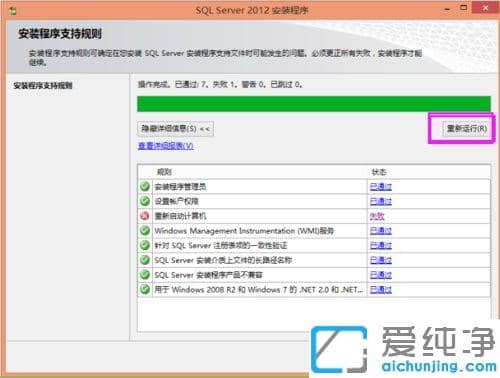Click the check icon for SQL Server 安装介质 row
The image size is (500, 378).
145,260
